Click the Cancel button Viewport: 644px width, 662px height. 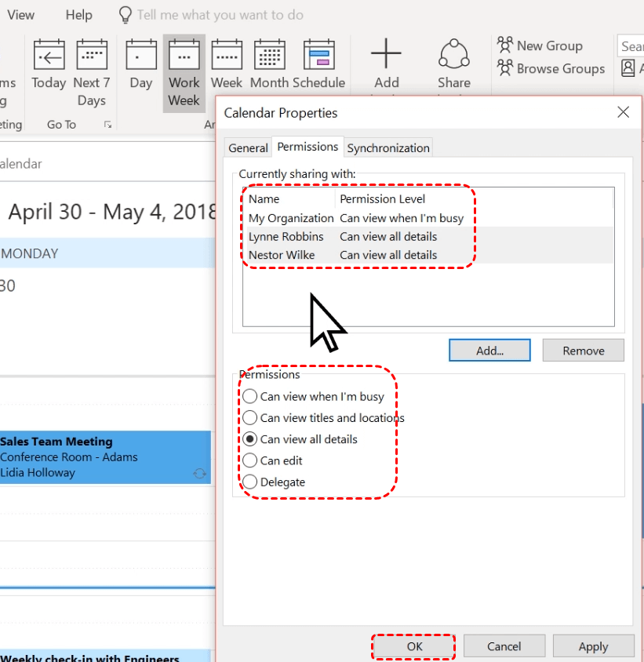pyautogui.click(x=504, y=646)
